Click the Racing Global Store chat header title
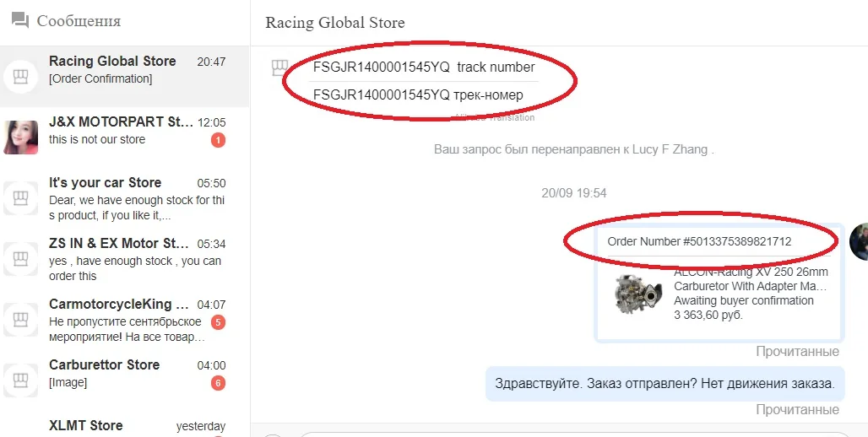 (335, 23)
